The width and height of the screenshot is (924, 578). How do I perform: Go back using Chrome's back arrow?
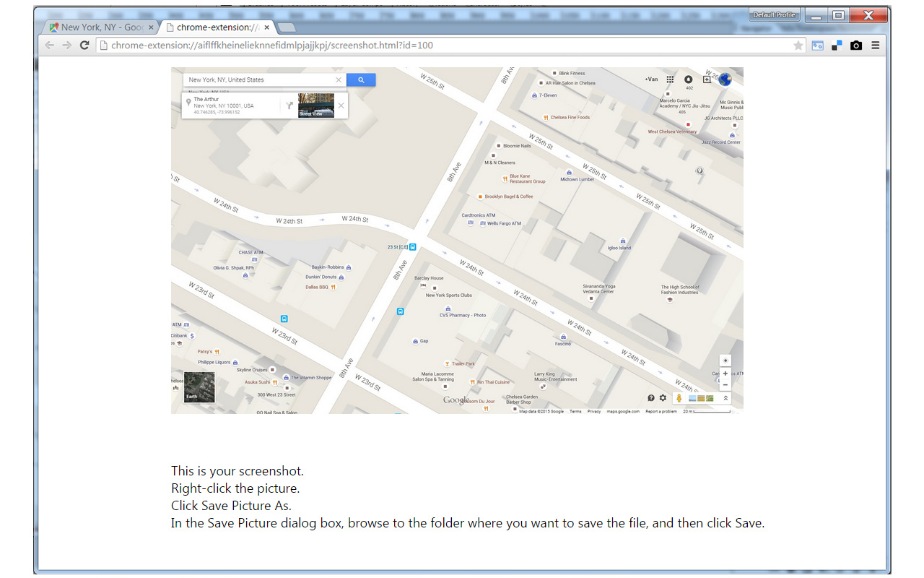tap(50, 46)
